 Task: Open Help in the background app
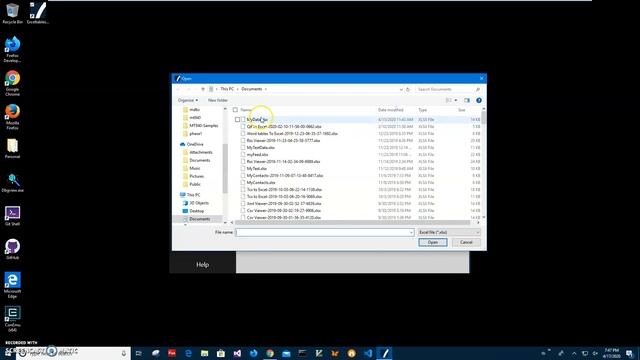point(202,264)
